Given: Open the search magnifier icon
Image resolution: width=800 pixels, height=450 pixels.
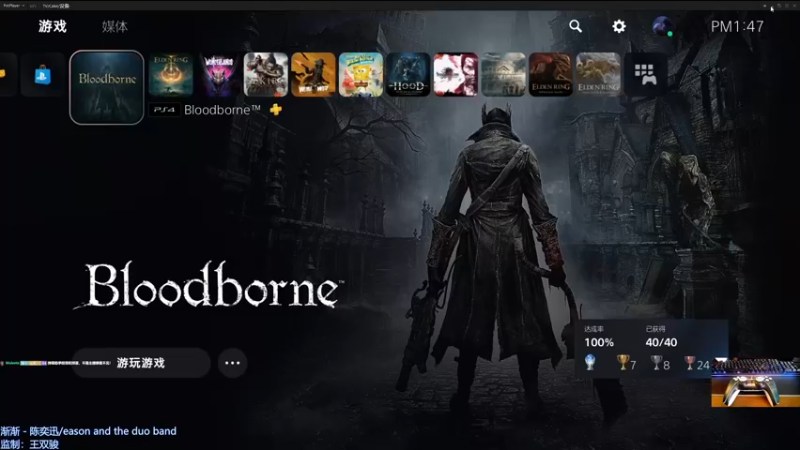Looking at the screenshot, I should pos(576,26).
